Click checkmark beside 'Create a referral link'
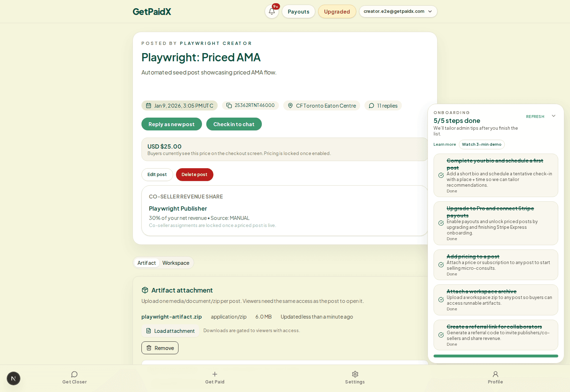 441,335
